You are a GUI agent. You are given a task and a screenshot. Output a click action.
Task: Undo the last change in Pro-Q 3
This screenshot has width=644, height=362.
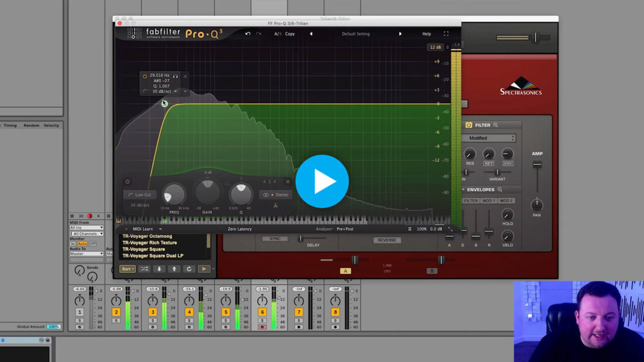click(x=248, y=34)
